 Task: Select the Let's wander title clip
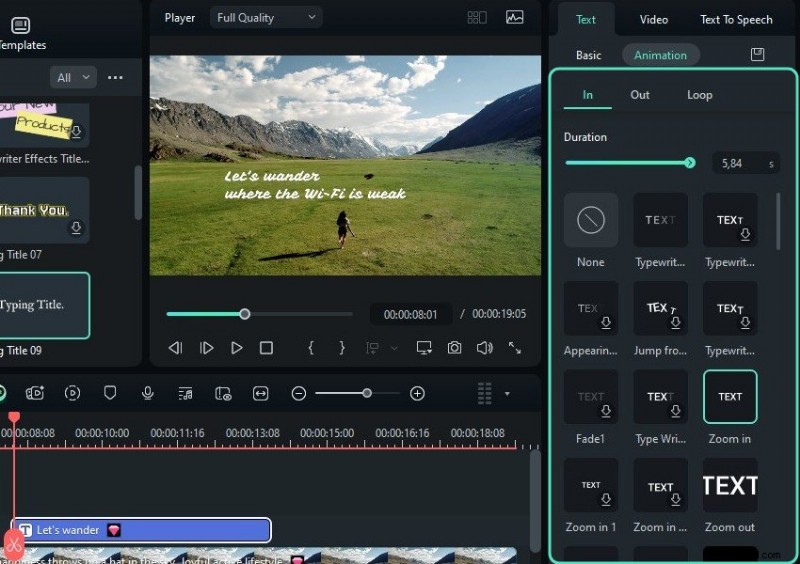pyautogui.click(x=142, y=530)
